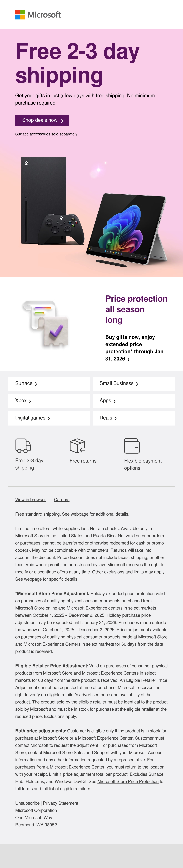Open the Small Business category link

click(x=134, y=383)
